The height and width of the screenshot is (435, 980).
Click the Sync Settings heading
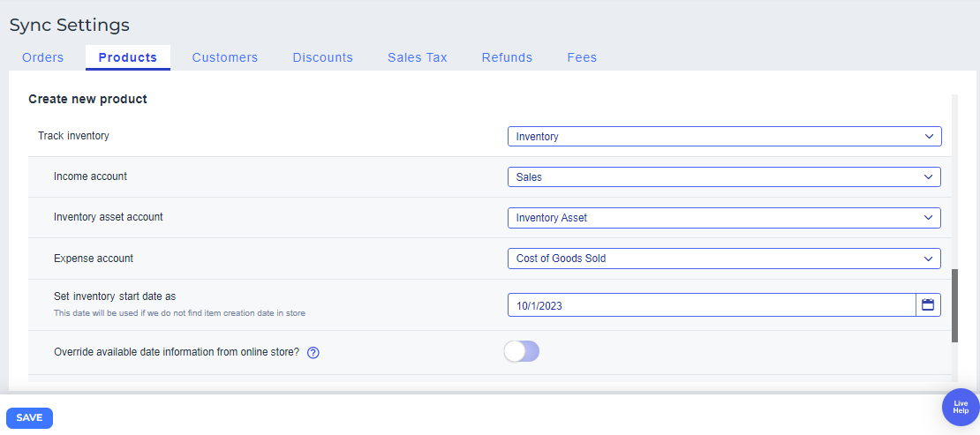tap(70, 25)
